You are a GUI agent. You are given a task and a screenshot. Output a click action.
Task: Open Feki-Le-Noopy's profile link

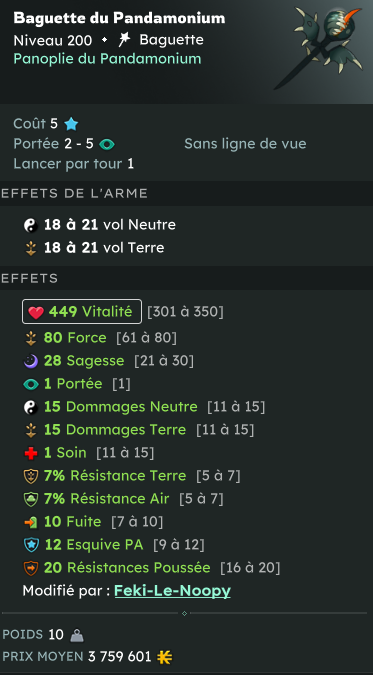172,591
